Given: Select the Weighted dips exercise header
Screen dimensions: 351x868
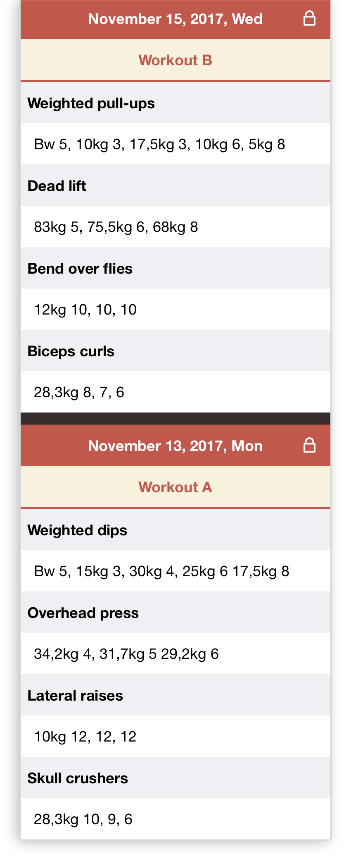Looking at the screenshot, I should (x=175, y=529).
